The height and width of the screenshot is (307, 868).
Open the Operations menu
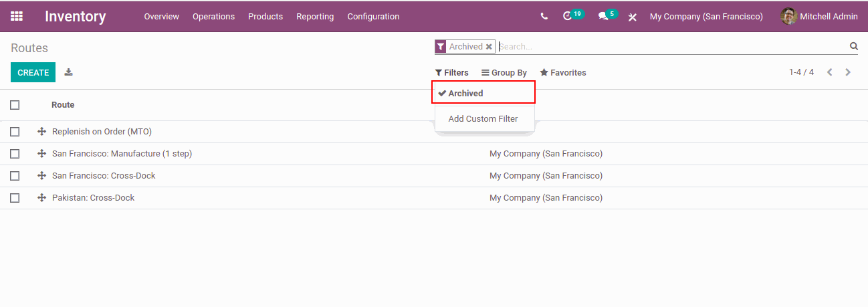coord(213,17)
